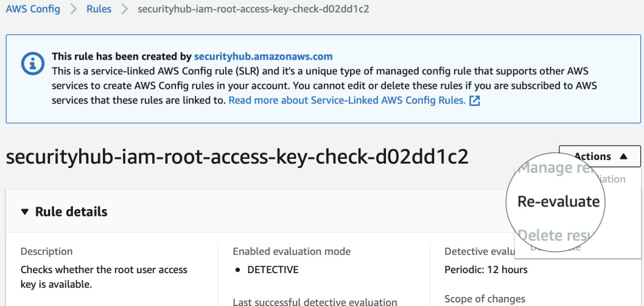This screenshot has width=644, height=306.
Task: Click the Actions button's triangle arrow icon
Action: [623, 156]
